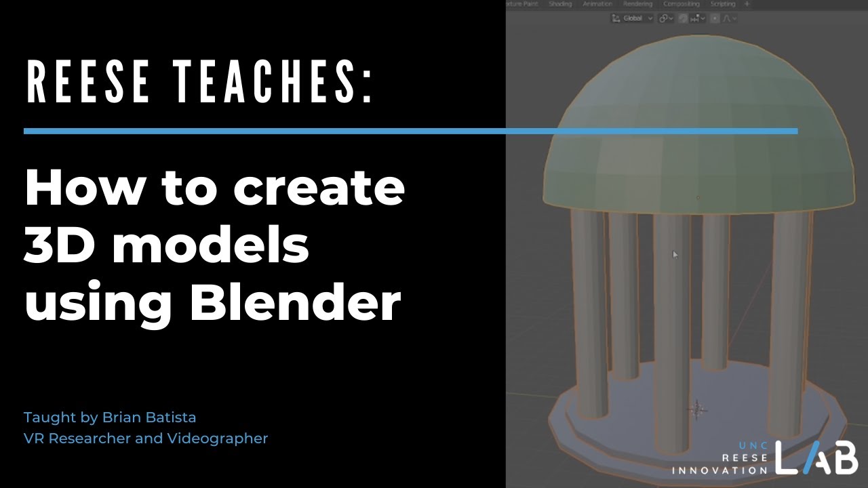The width and height of the screenshot is (868, 488).
Task: Open the snap options dropdown
Action: pyautogui.click(x=698, y=18)
